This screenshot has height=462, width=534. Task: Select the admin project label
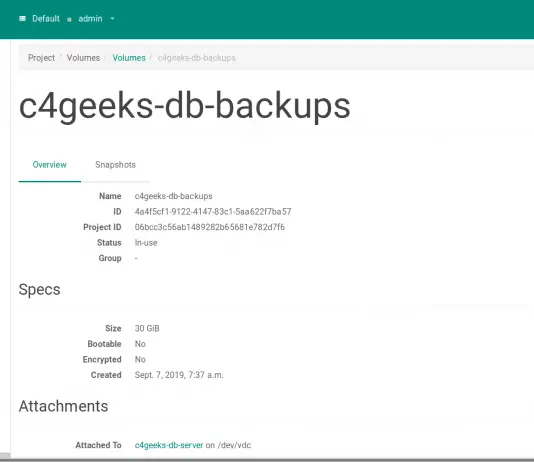click(90, 18)
